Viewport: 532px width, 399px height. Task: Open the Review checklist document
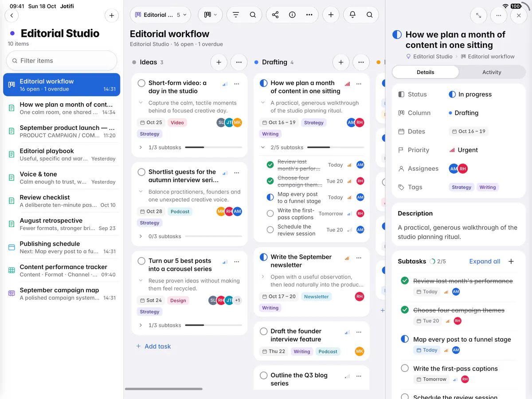click(62, 201)
